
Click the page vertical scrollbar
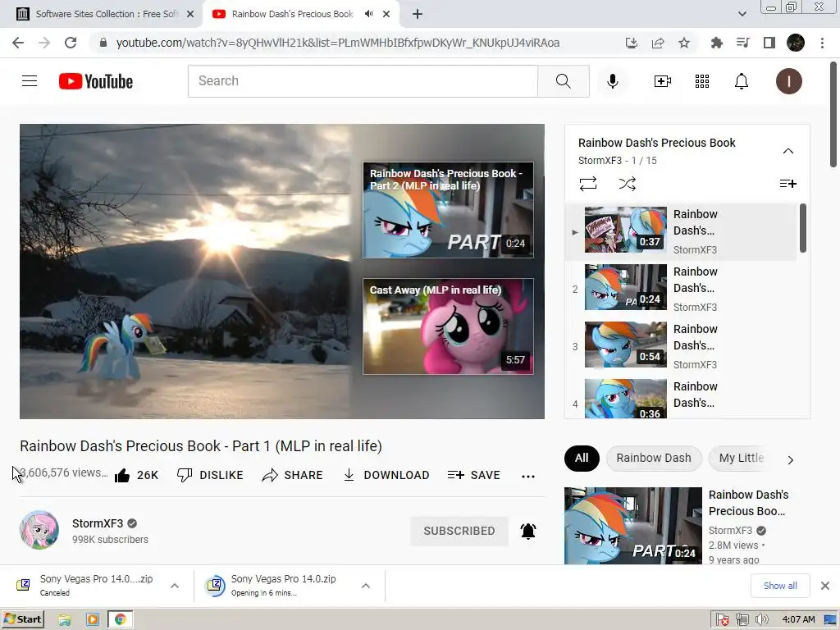(x=833, y=114)
